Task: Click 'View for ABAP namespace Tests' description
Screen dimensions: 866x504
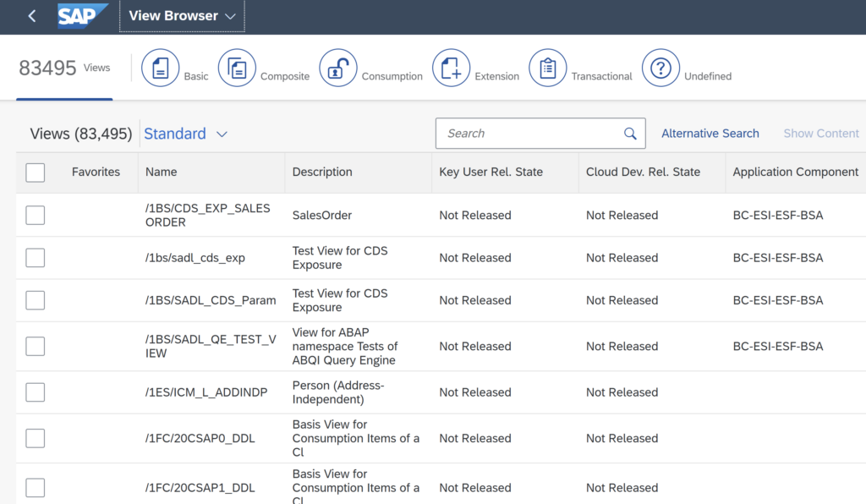Action: pyautogui.click(x=345, y=346)
